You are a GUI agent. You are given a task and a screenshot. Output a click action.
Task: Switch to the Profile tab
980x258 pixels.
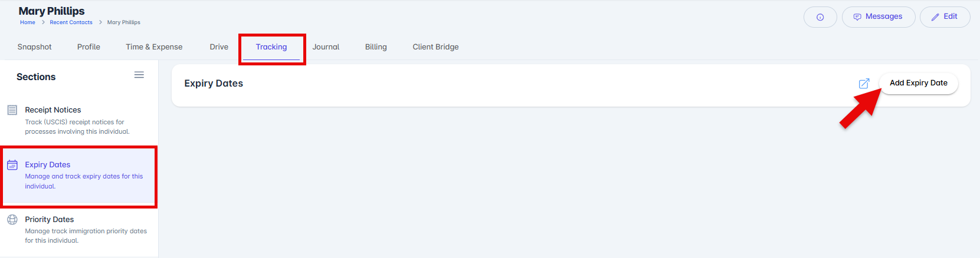pyautogui.click(x=89, y=47)
